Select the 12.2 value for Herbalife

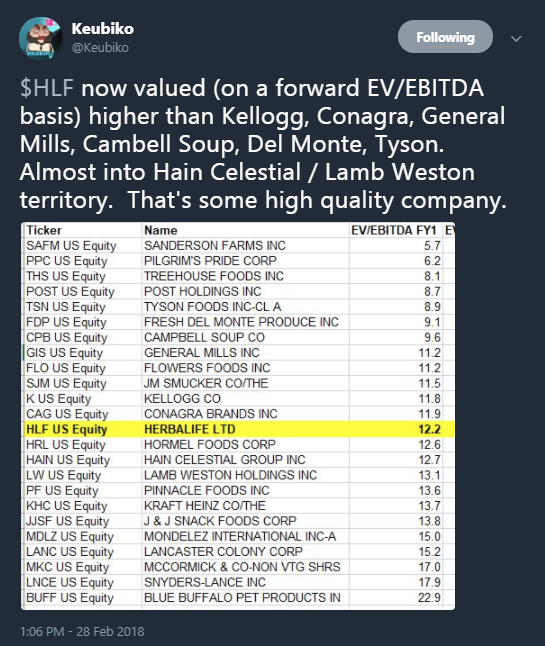pyautogui.click(x=429, y=429)
